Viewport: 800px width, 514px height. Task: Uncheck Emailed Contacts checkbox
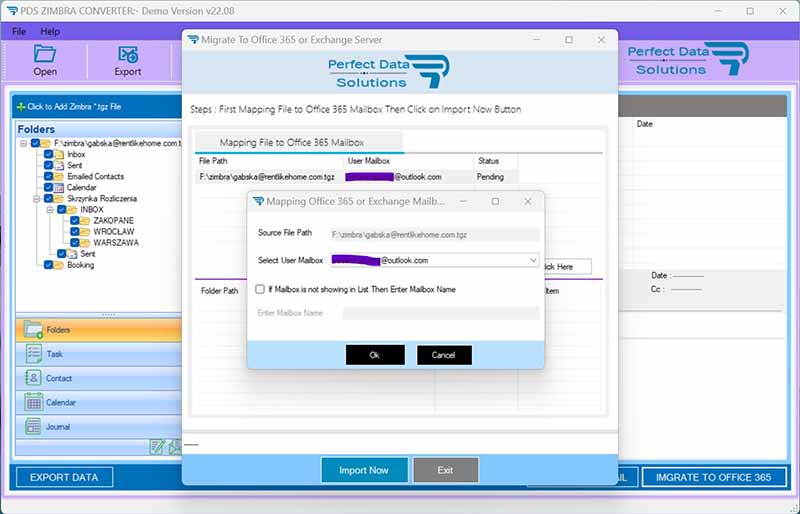click(x=48, y=177)
